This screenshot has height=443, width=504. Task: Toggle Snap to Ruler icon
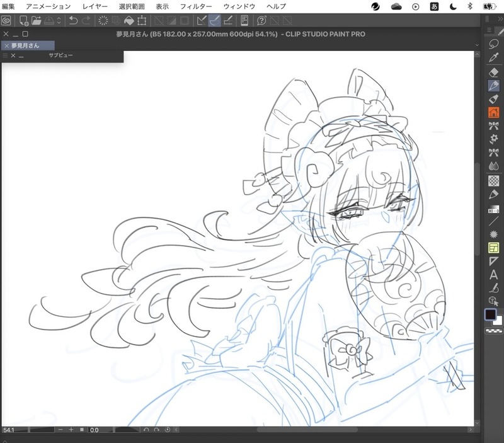pos(202,21)
